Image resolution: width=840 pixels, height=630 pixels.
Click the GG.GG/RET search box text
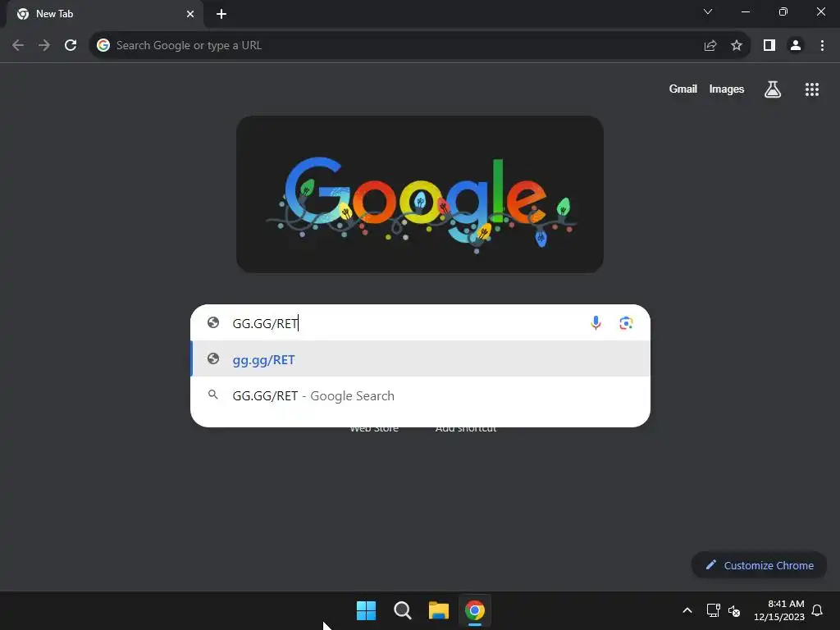coord(265,323)
